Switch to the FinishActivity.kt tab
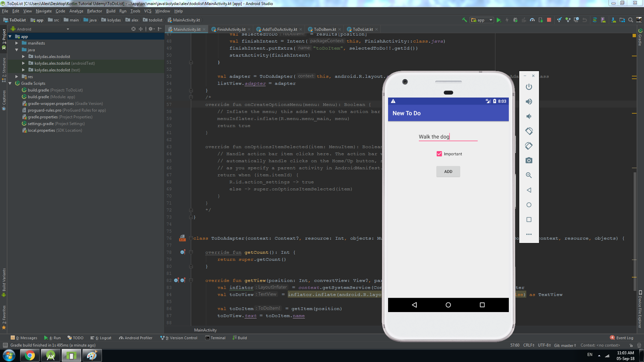Screen dimensions: 644x362 (x=231, y=29)
